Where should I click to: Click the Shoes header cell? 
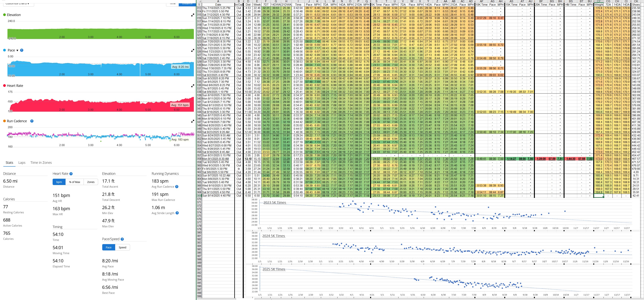point(636,4)
